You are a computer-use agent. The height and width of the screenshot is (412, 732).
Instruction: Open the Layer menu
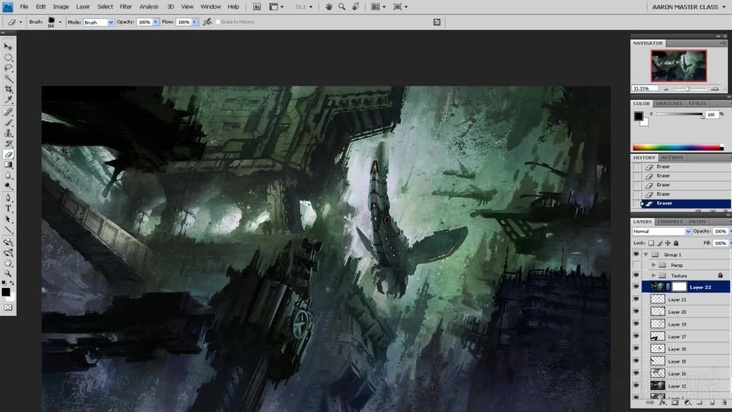pos(83,7)
